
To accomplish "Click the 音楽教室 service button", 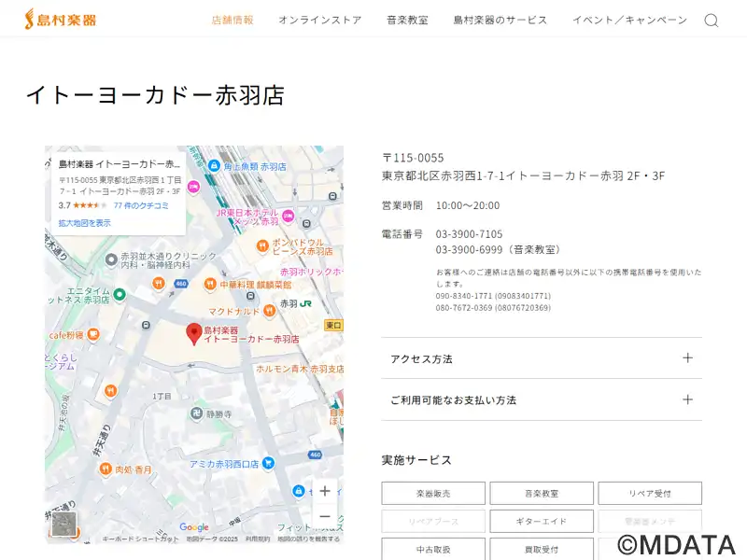I will pos(542,494).
